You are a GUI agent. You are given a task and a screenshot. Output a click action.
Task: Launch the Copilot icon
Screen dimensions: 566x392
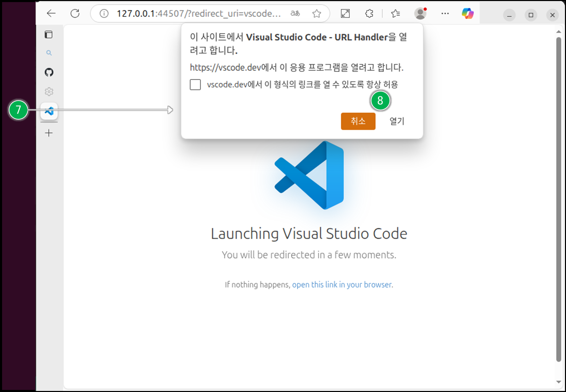pos(468,14)
